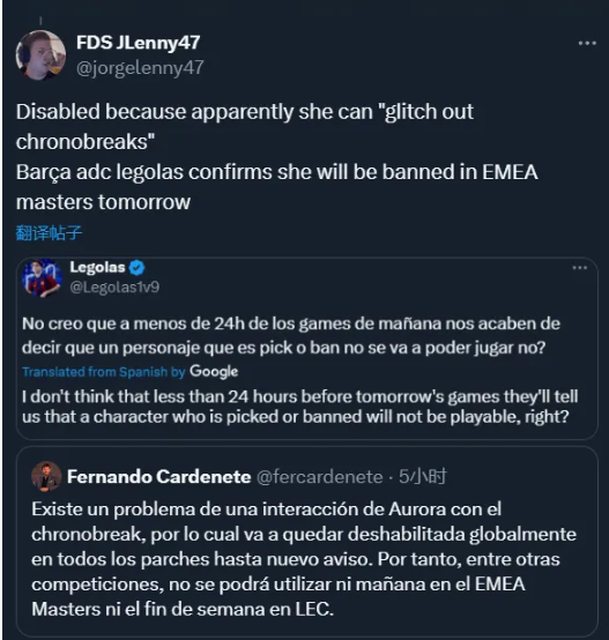Open the Legolas display name profile

(x=98, y=267)
